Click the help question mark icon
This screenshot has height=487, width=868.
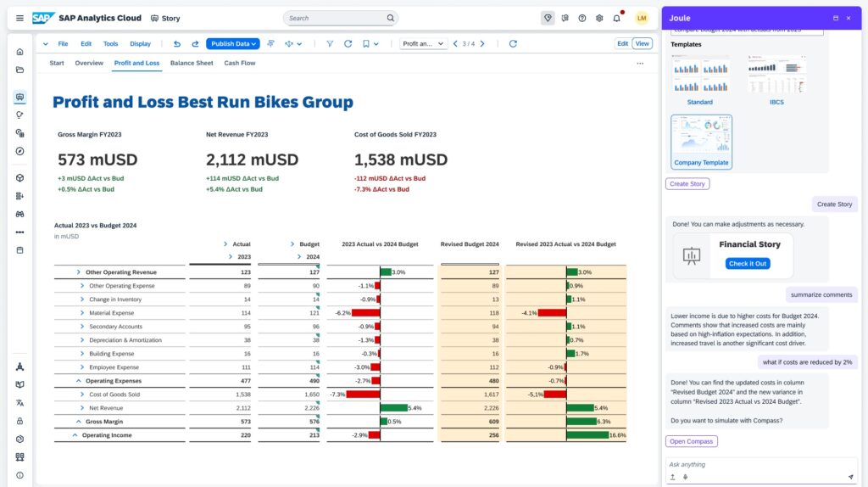582,18
